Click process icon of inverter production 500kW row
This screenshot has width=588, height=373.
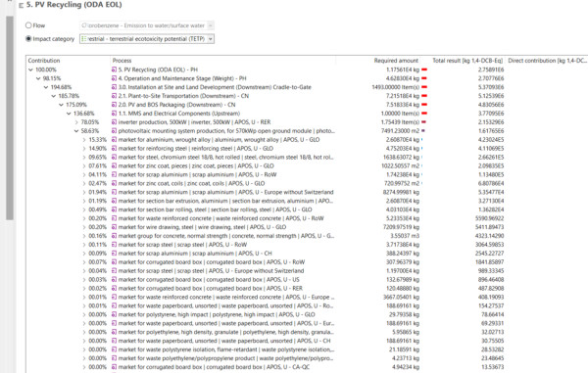[x=114, y=122]
